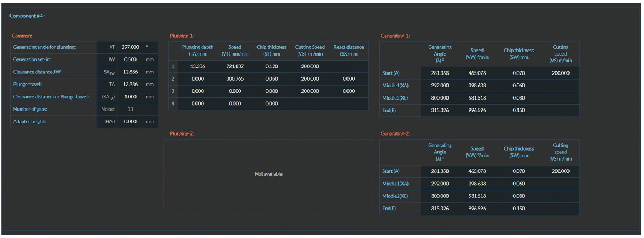The image size is (644, 238).
Task: Open the Component #4 link
Action: tap(27, 16)
